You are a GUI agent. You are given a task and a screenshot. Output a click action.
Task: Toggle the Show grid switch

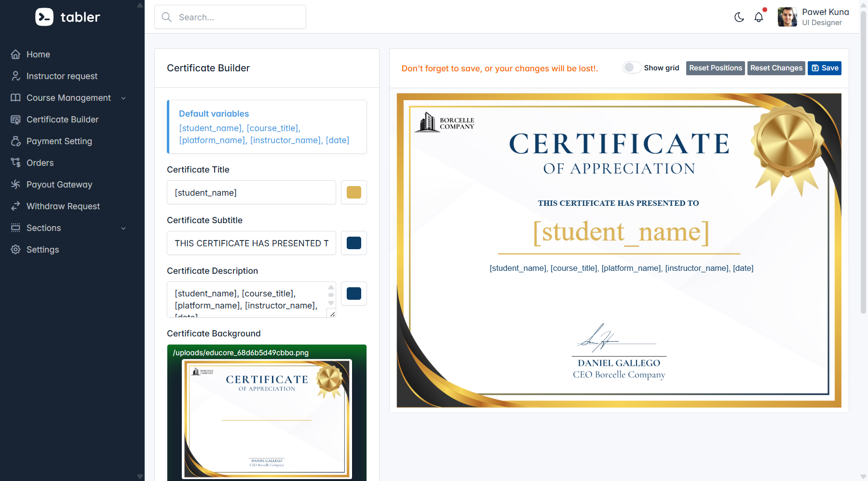632,68
